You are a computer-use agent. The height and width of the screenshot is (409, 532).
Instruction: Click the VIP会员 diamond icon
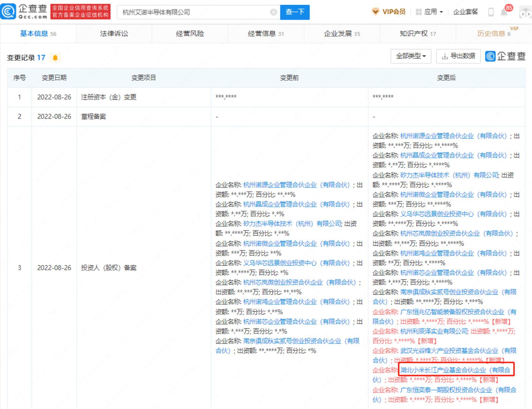click(x=375, y=12)
